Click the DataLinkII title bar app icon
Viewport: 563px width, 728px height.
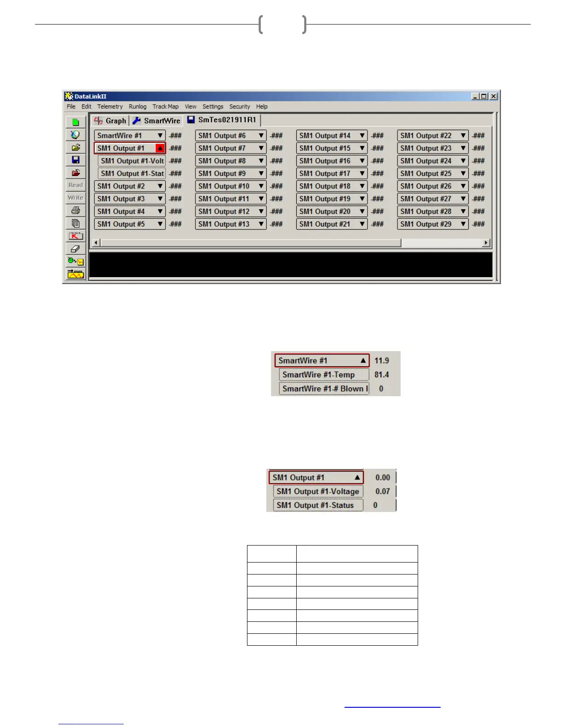tap(69, 96)
